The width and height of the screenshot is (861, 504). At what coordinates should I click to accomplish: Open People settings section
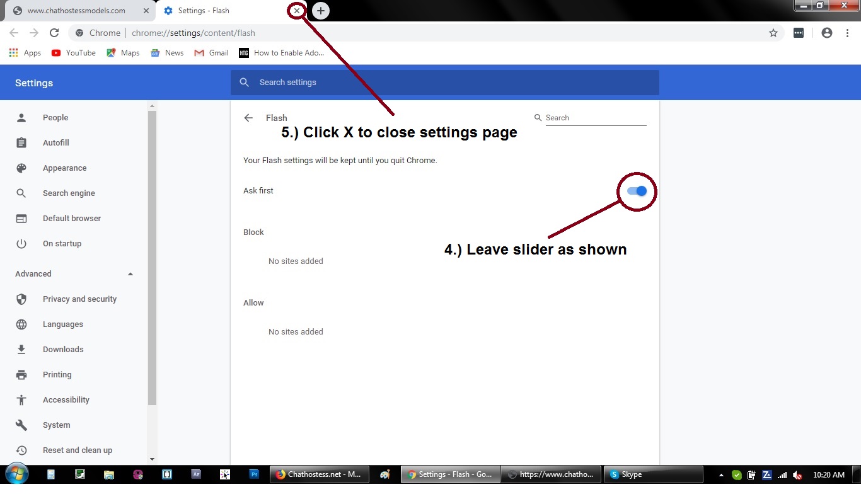click(x=55, y=118)
